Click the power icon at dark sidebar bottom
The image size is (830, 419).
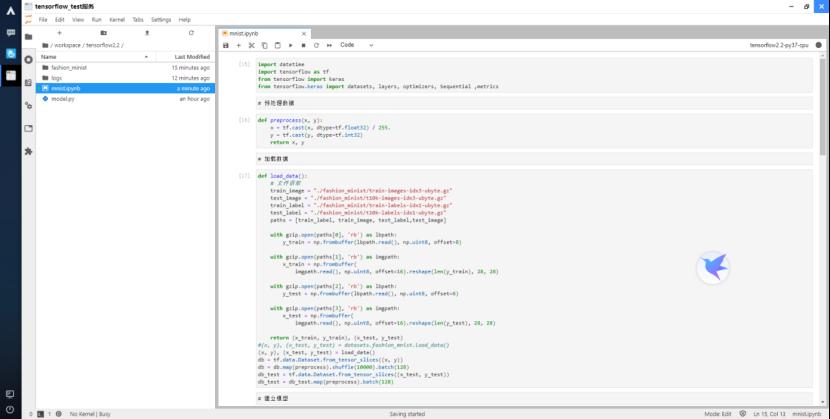tap(10, 409)
